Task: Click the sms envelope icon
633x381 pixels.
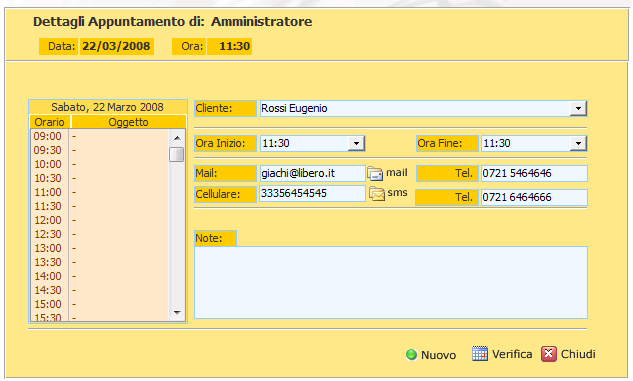Action: tap(377, 194)
